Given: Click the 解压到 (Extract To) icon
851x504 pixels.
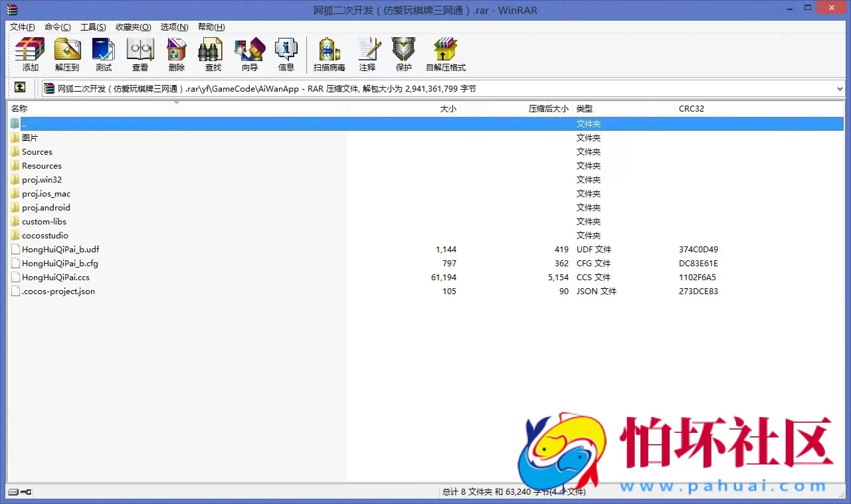Looking at the screenshot, I should pos(66,53).
